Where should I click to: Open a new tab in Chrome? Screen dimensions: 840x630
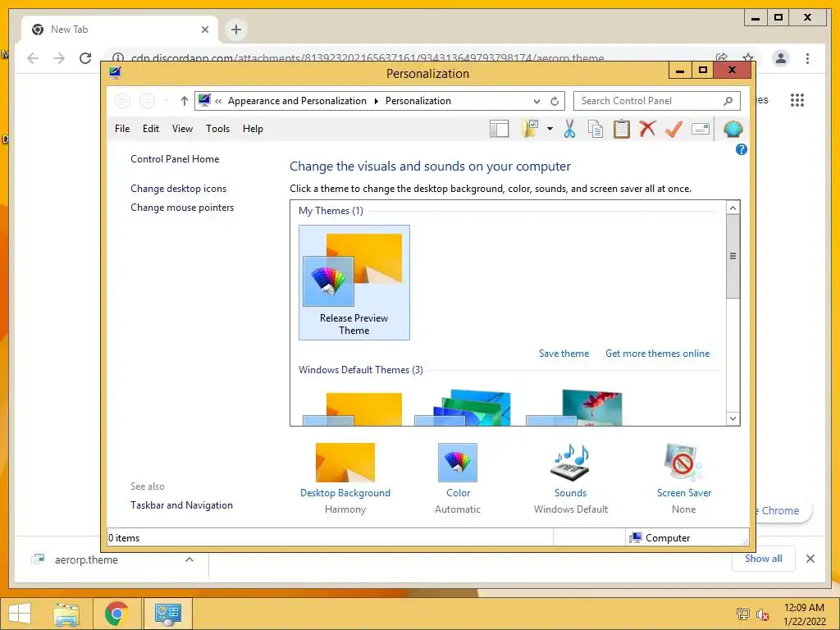(236, 30)
